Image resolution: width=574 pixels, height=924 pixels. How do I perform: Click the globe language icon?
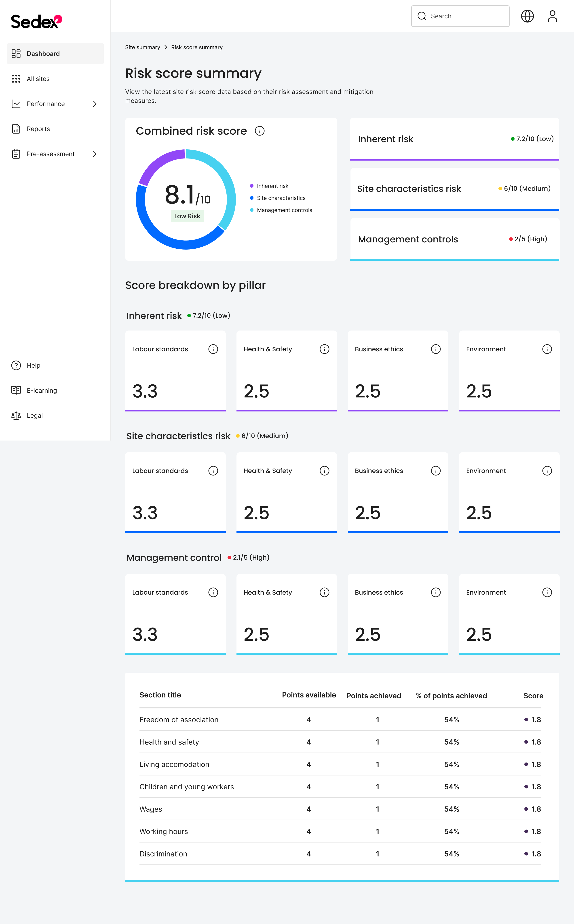coord(527,16)
